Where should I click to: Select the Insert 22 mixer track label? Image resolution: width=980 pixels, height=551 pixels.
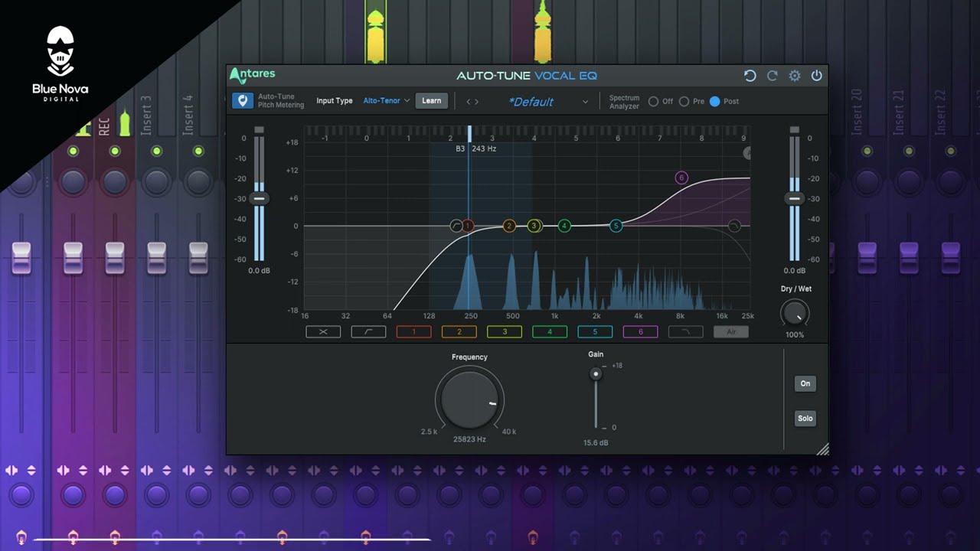click(x=941, y=112)
